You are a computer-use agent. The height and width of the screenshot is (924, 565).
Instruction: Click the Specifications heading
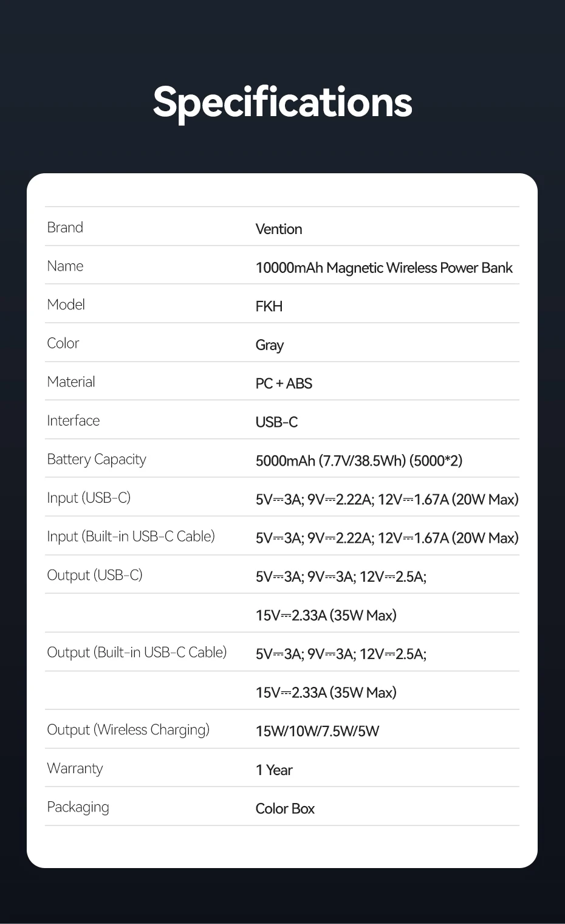pos(282,102)
